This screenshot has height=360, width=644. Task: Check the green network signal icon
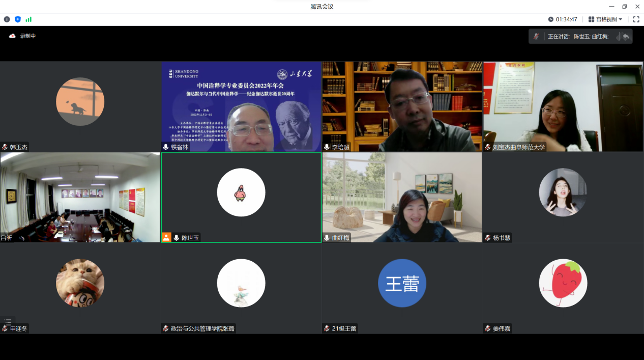coord(28,19)
